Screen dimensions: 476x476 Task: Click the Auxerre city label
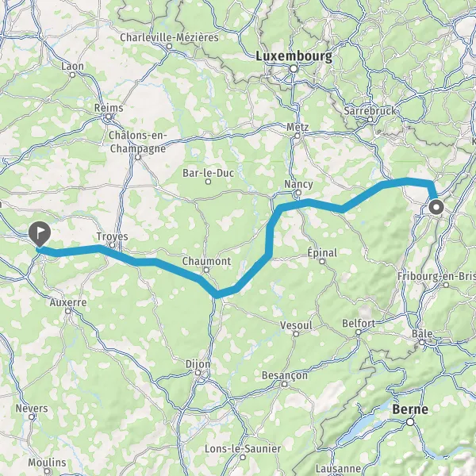pyautogui.click(x=68, y=302)
